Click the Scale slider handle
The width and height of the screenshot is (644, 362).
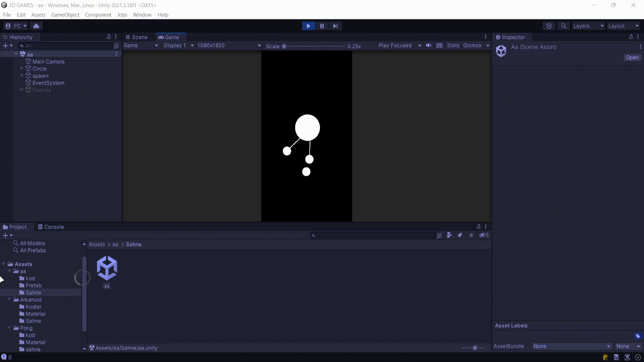pyautogui.click(x=284, y=46)
